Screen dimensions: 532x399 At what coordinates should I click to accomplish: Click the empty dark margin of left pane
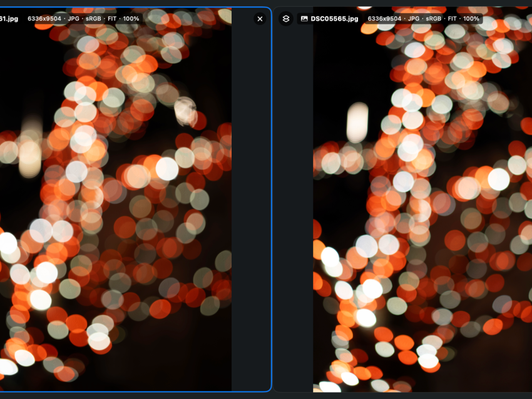click(250, 206)
